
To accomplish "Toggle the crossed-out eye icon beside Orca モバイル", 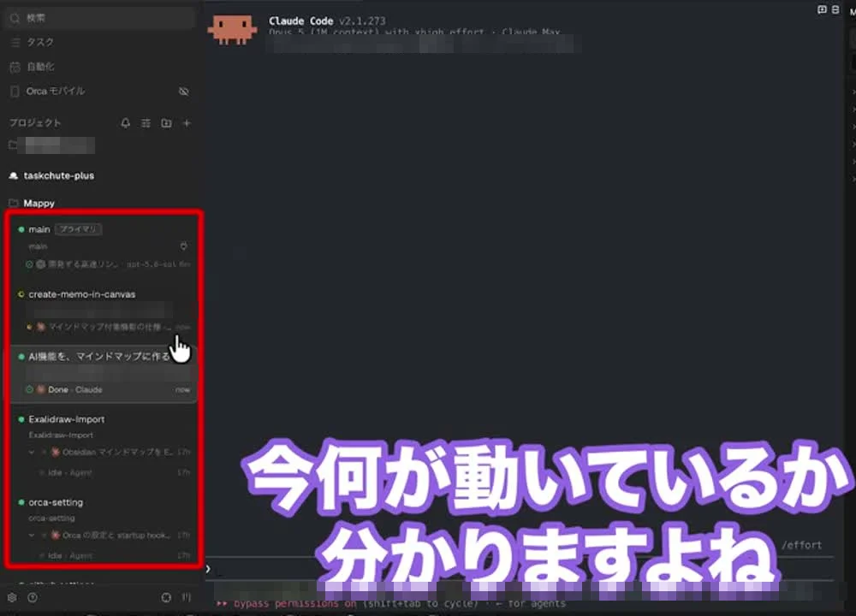I will pyautogui.click(x=184, y=92).
